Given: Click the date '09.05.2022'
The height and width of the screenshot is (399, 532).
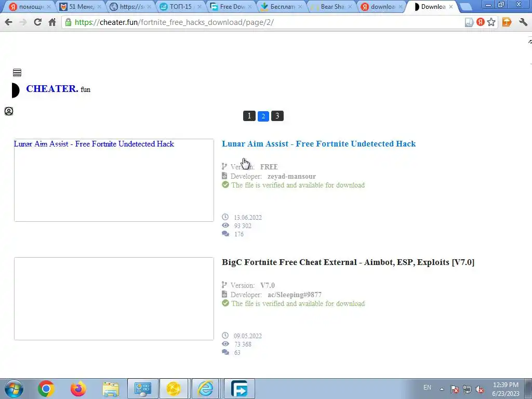Looking at the screenshot, I should [248, 336].
